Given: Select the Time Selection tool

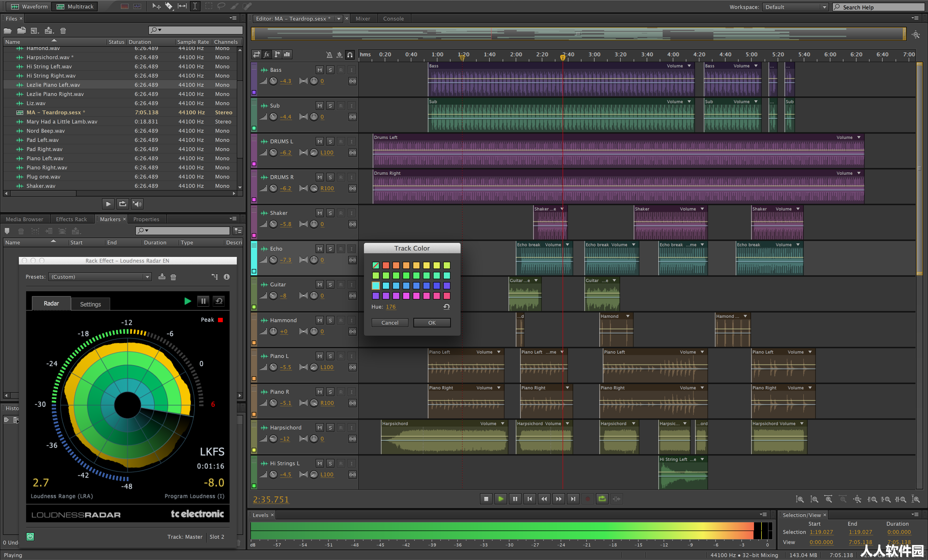Looking at the screenshot, I should [x=195, y=6].
